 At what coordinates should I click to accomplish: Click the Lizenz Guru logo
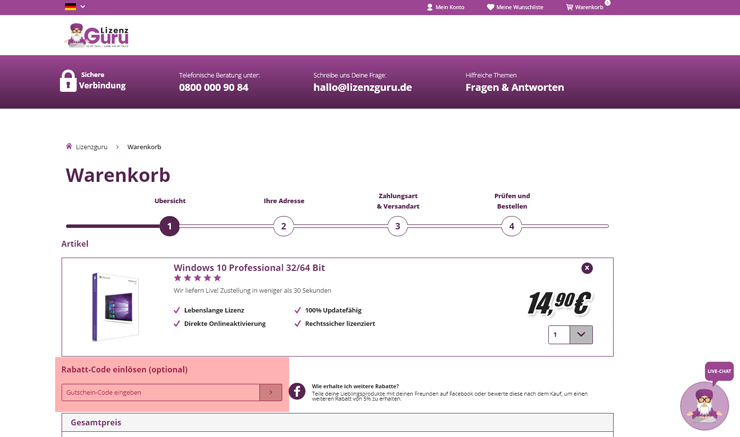[x=97, y=35]
